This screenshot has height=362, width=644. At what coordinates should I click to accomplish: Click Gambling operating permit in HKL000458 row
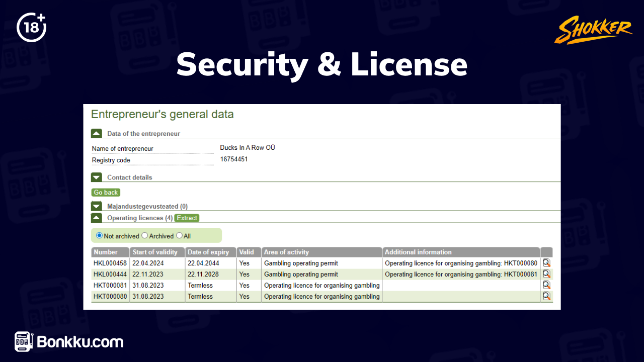pyautogui.click(x=301, y=263)
